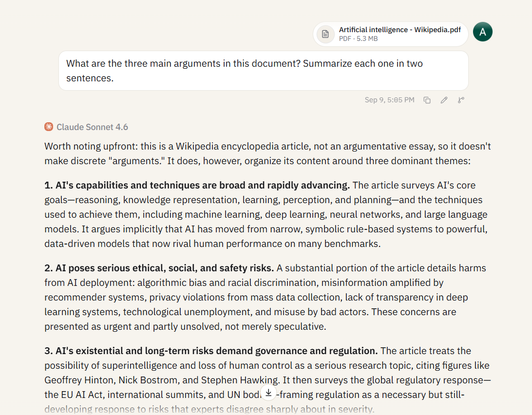
Task: Jump to bottom with the down-arrow button
Action: (268, 393)
